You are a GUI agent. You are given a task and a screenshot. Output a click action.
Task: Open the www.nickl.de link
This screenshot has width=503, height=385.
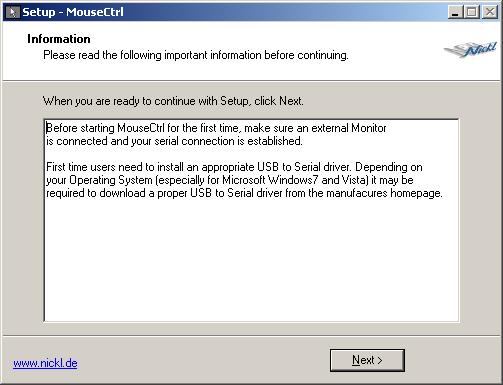click(x=45, y=363)
